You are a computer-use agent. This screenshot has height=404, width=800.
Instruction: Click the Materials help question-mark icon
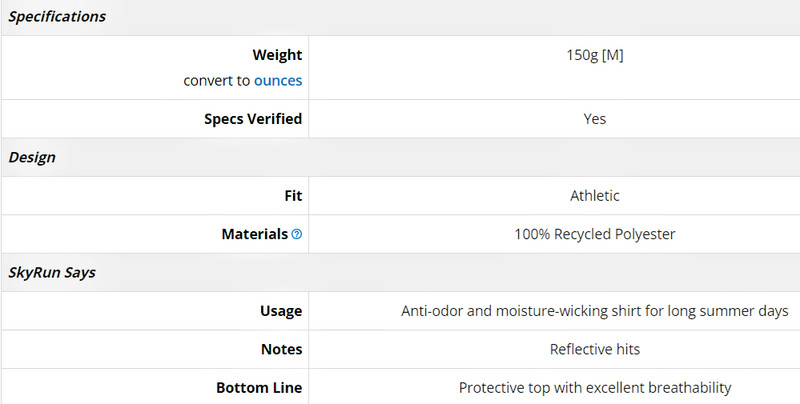[x=296, y=234]
